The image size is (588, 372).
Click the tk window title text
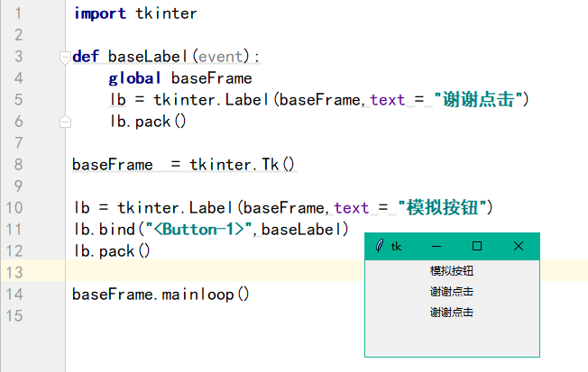click(396, 247)
